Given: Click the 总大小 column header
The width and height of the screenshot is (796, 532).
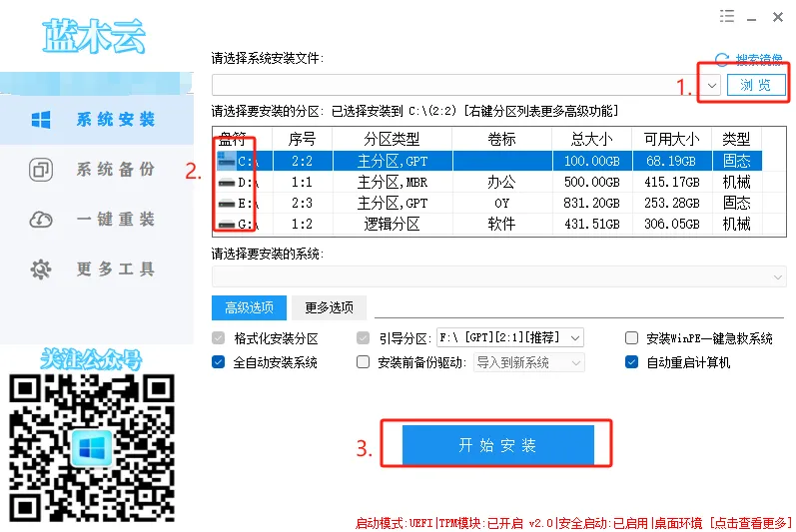Looking at the screenshot, I should point(592,139).
